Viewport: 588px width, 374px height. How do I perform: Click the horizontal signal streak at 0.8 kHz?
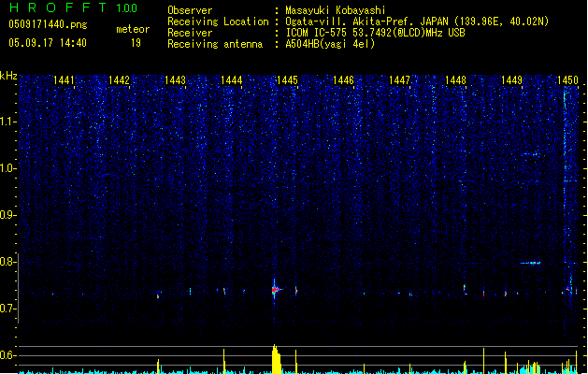coord(530,263)
